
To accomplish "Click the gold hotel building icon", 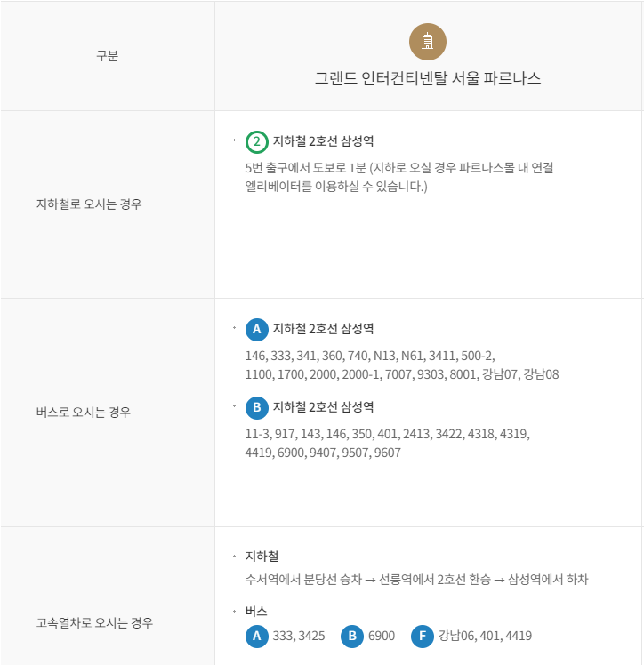I will pyautogui.click(x=427, y=42).
